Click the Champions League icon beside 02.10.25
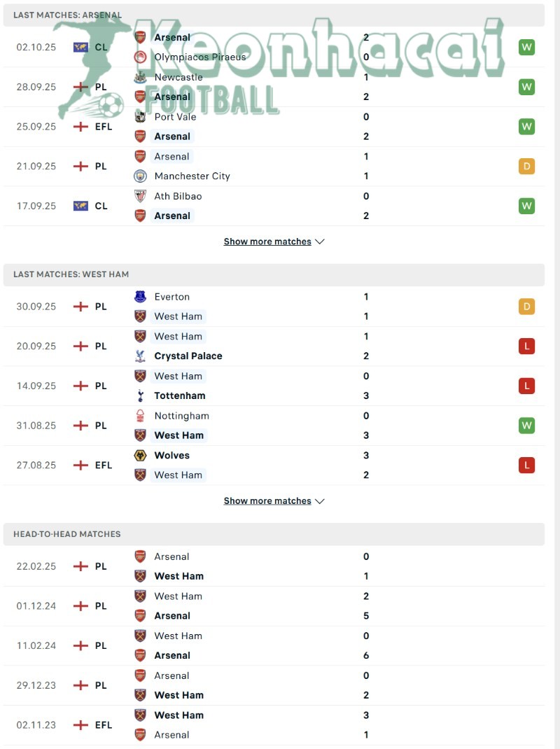Screen dimensions: 560x749 [79, 47]
